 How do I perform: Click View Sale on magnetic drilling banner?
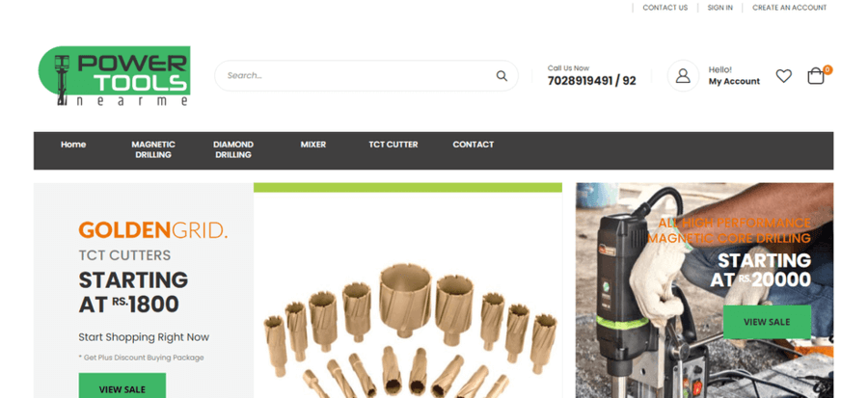click(767, 322)
